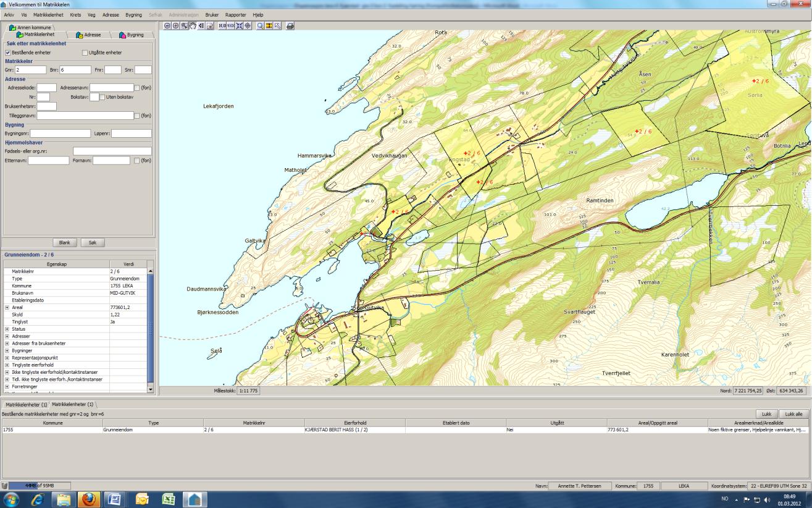Open Windows Explorer folder on the taskbar

[x=63, y=499]
